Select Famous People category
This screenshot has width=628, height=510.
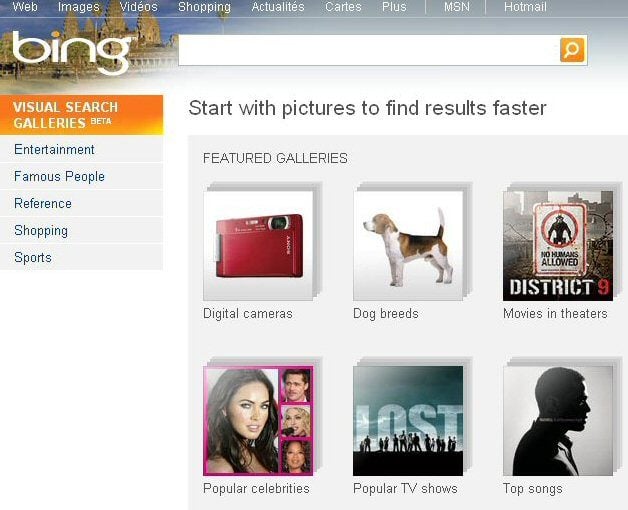coord(81,176)
